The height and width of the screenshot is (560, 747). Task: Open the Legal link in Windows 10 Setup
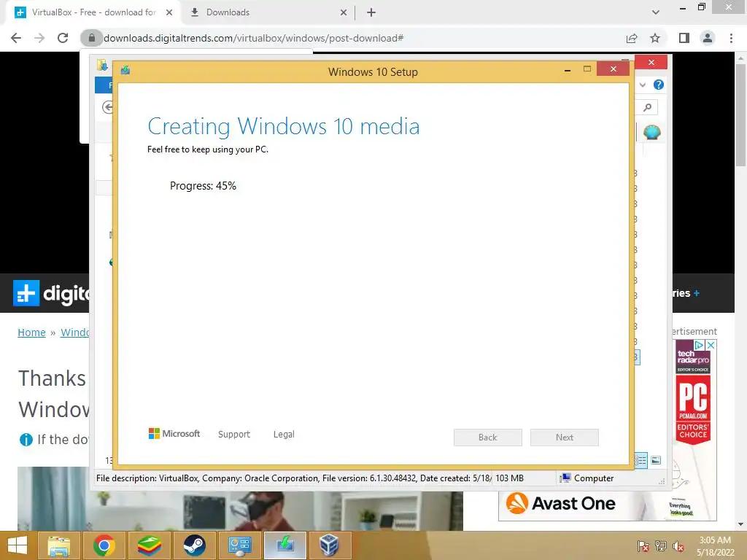point(284,435)
